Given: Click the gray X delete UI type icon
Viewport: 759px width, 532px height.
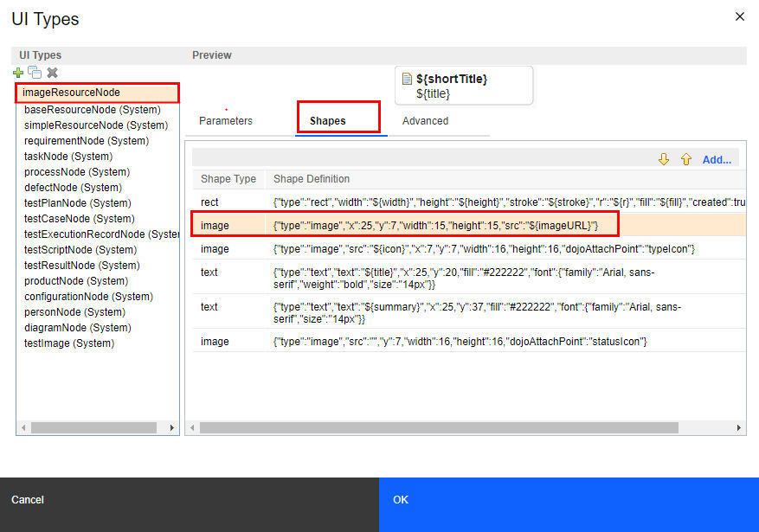Looking at the screenshot, I should pyautogui.click(x=52, y=73).
